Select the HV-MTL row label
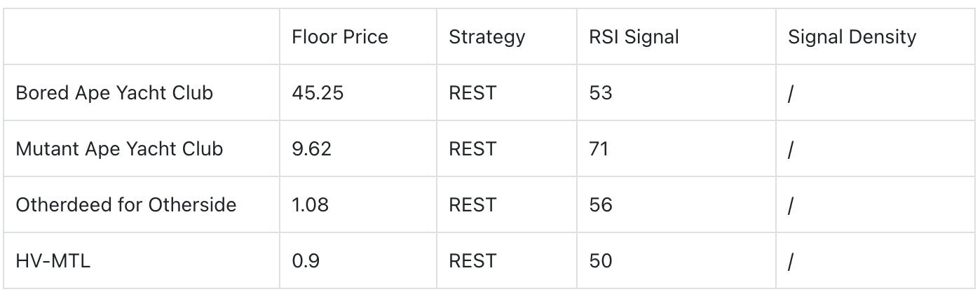The image size is (980, 294). coord(53,260)
